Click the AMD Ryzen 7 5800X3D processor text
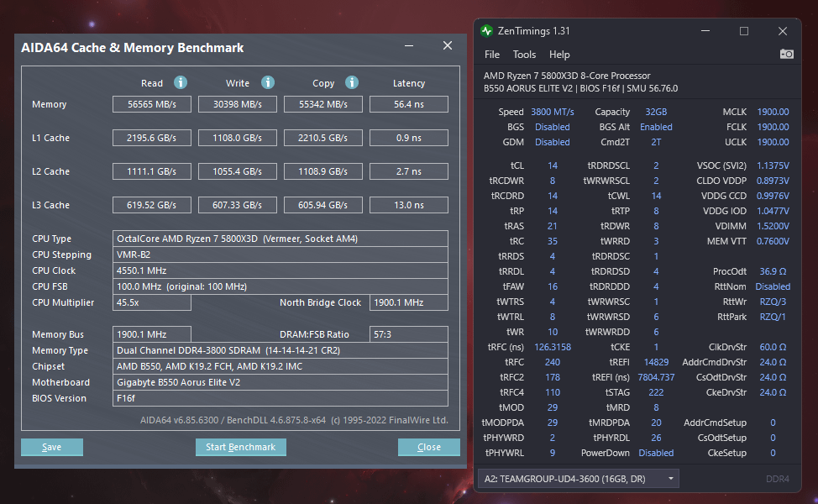 click(567, 76)
